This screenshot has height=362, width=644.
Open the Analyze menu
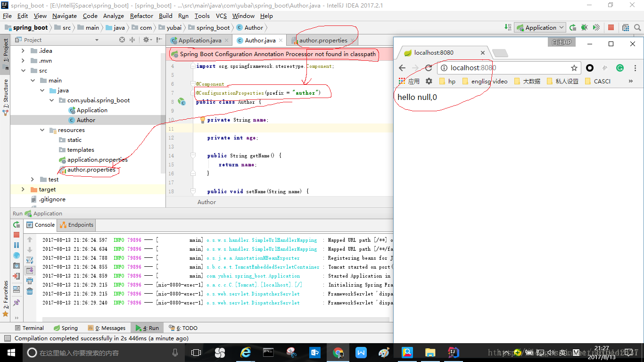tap(114, 16)
